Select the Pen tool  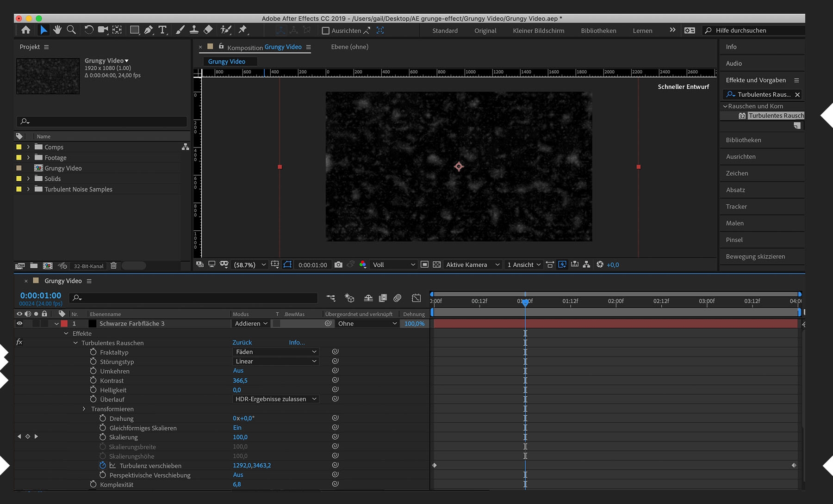tap(149, 30)
